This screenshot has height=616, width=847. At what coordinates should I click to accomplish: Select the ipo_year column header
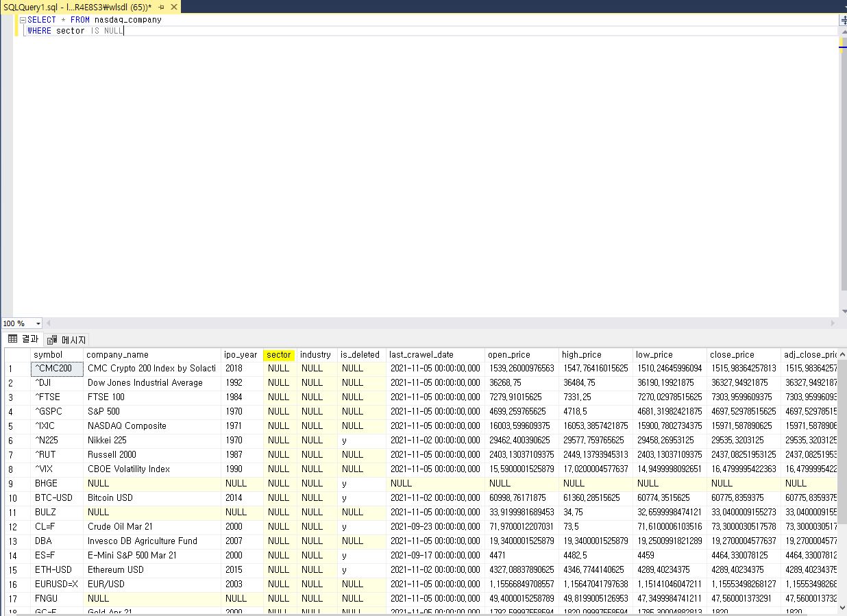[241, 355]
